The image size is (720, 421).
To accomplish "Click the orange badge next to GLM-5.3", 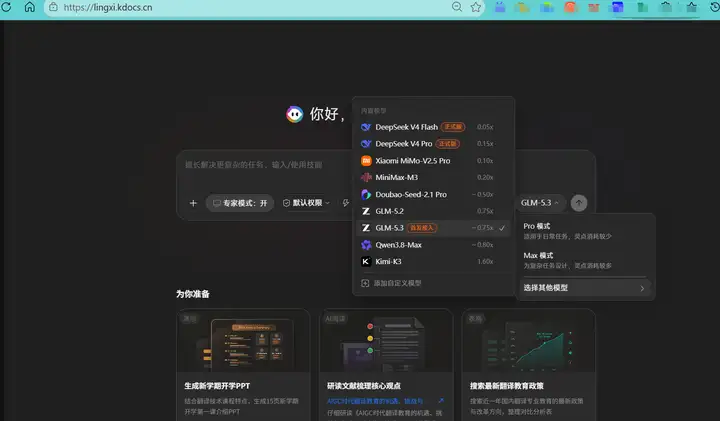I will point(422,228).
